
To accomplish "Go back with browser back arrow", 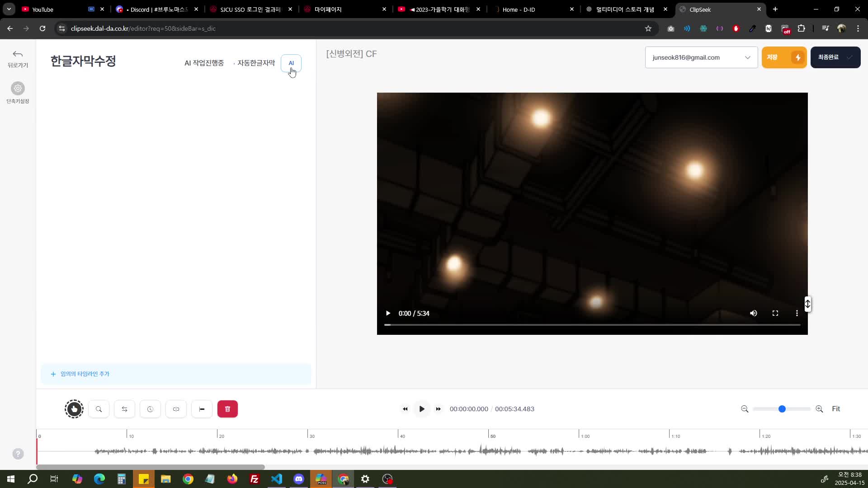I will coord(10,28).
